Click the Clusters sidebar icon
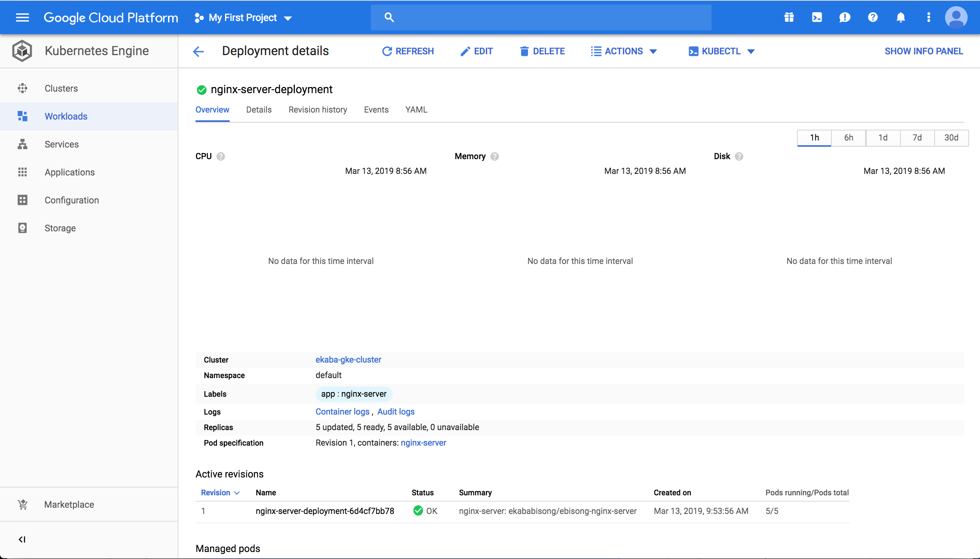The height and width of the screenshot is (559, 980). pos(22,88)
